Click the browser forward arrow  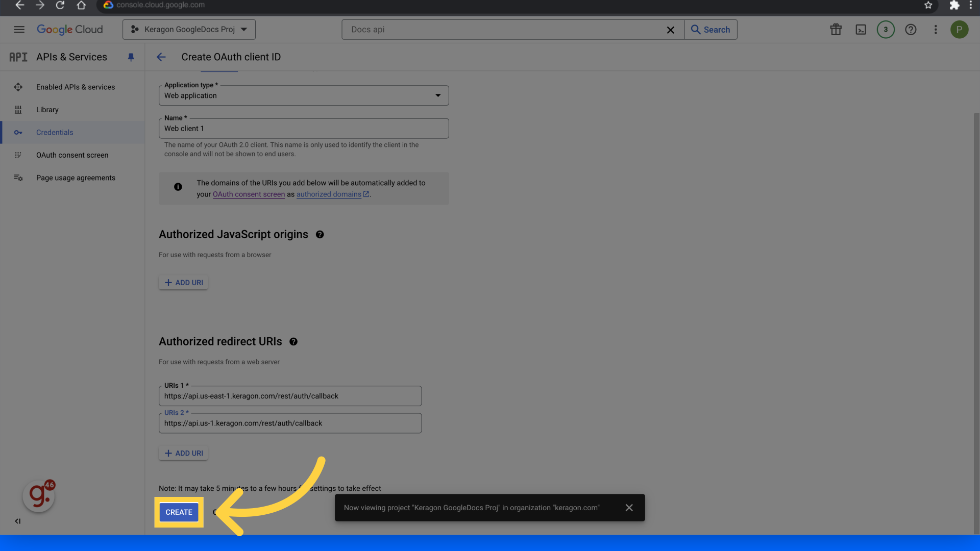coord(40,5)
